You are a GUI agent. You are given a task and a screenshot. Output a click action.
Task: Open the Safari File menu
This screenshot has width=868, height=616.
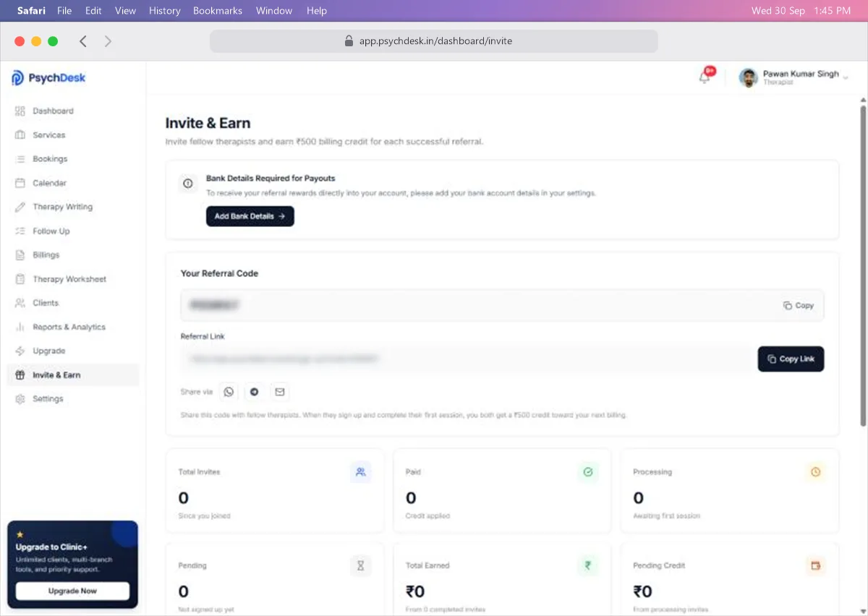[64, 11]
